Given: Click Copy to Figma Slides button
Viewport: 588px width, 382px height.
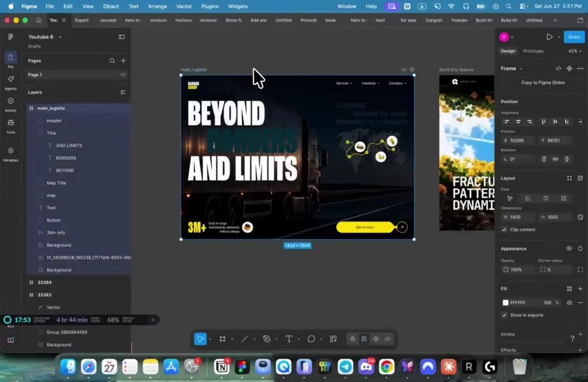Looking at the screenshot, I should pos(543,82).
